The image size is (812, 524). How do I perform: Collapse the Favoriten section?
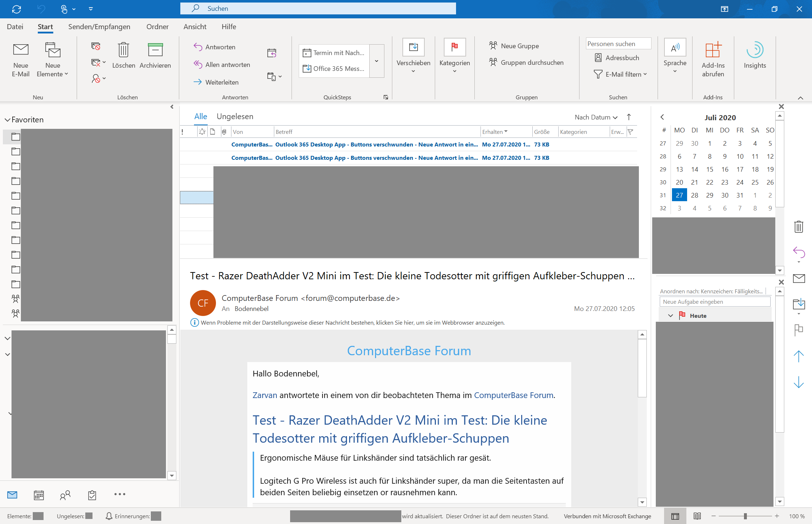[x=7, y=120]
